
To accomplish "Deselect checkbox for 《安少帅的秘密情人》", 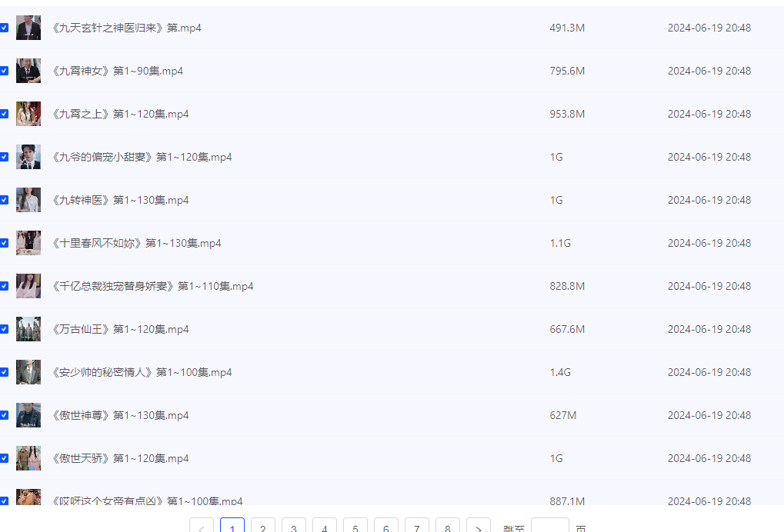I will 4,372.
